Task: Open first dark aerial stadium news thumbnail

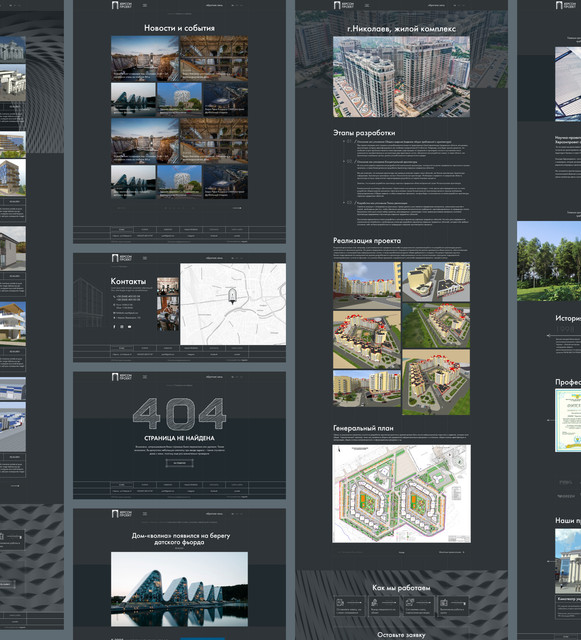Action: [225, 100]
